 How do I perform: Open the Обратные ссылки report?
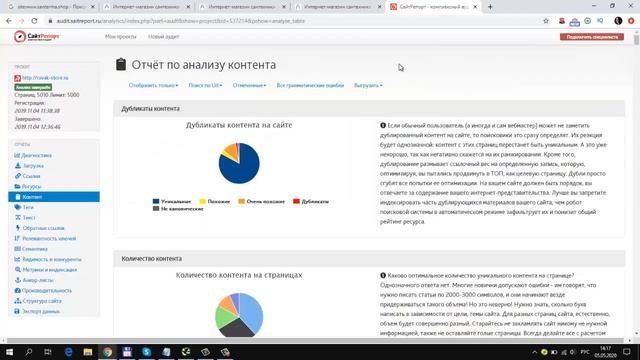click(40, 228)
